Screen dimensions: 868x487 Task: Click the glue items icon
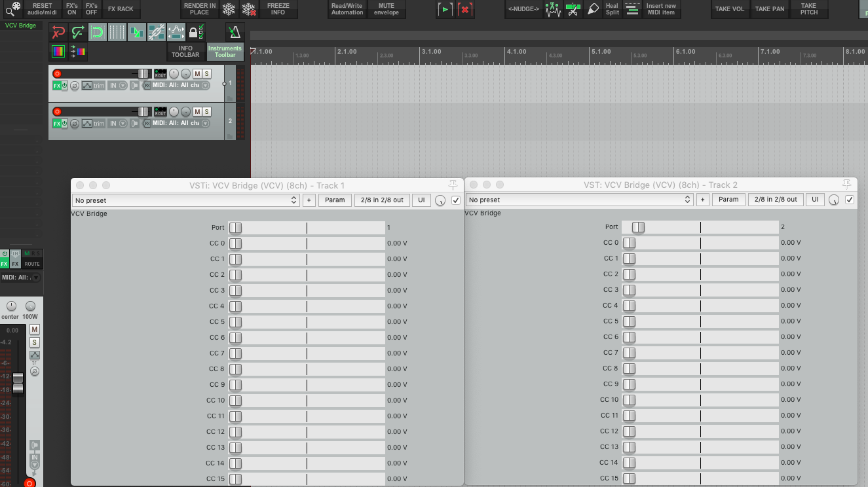click(x=593, y=9)
